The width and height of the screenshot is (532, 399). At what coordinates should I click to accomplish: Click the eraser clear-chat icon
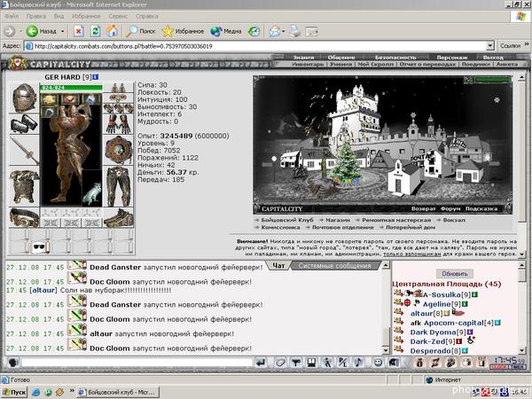(x=280, y=363)
